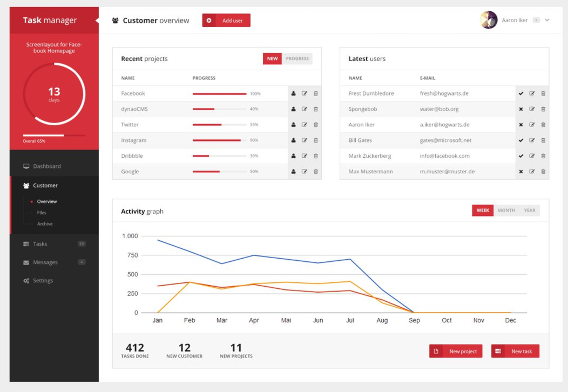Toggle Mark Zuckerberg's checkmark status
This screenshot has height=392, width=568.
click(x=521, y=156)
